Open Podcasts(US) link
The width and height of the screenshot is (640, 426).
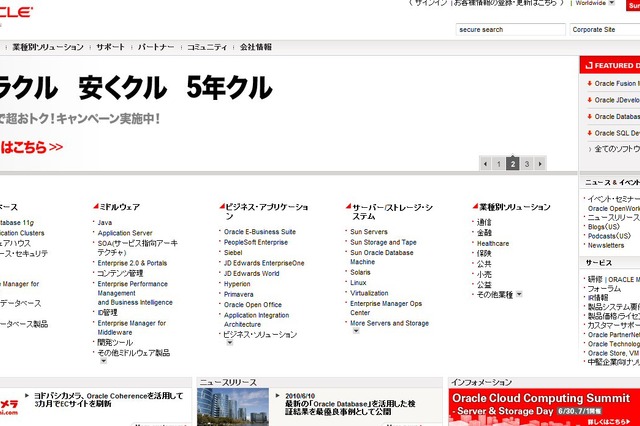[609, 236]
